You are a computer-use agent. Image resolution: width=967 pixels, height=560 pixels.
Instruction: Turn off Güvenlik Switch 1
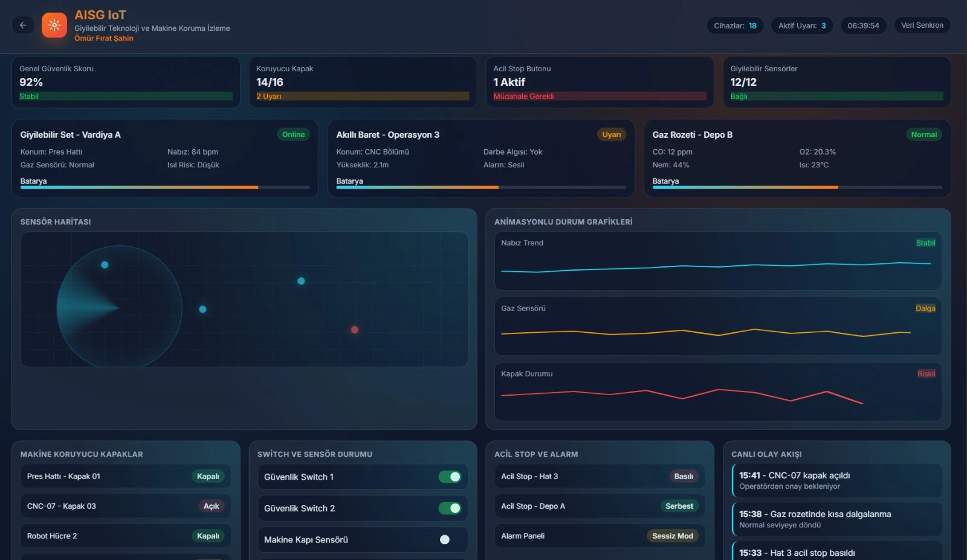[x=450, y=477]
